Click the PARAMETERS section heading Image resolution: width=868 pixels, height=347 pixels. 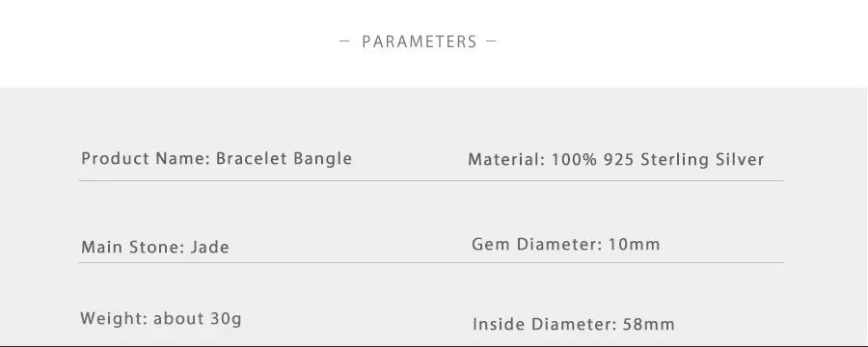click(420, 41)
